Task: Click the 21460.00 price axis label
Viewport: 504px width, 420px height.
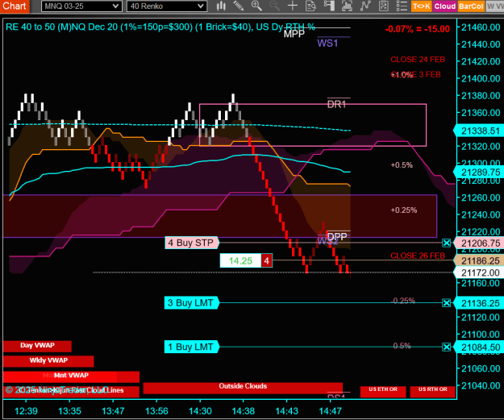Action: (481, 27)
